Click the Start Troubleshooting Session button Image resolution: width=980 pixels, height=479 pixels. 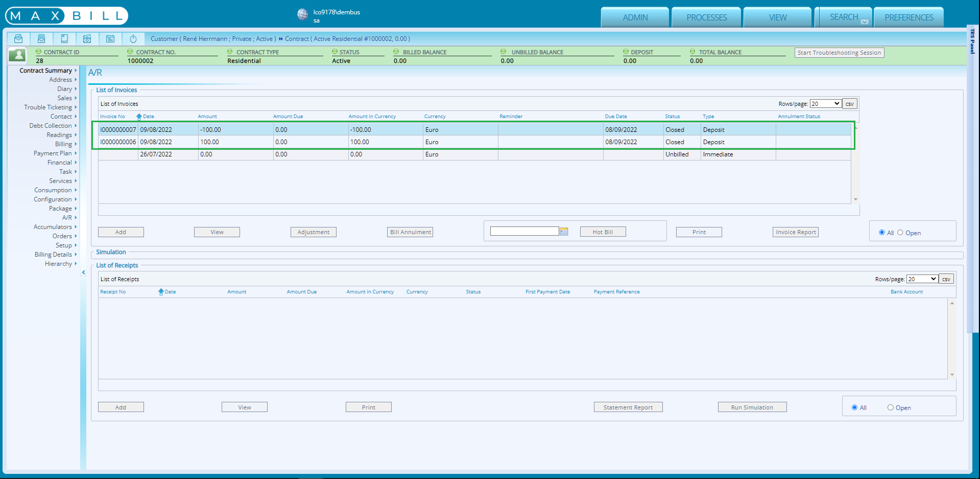point(839,52)
